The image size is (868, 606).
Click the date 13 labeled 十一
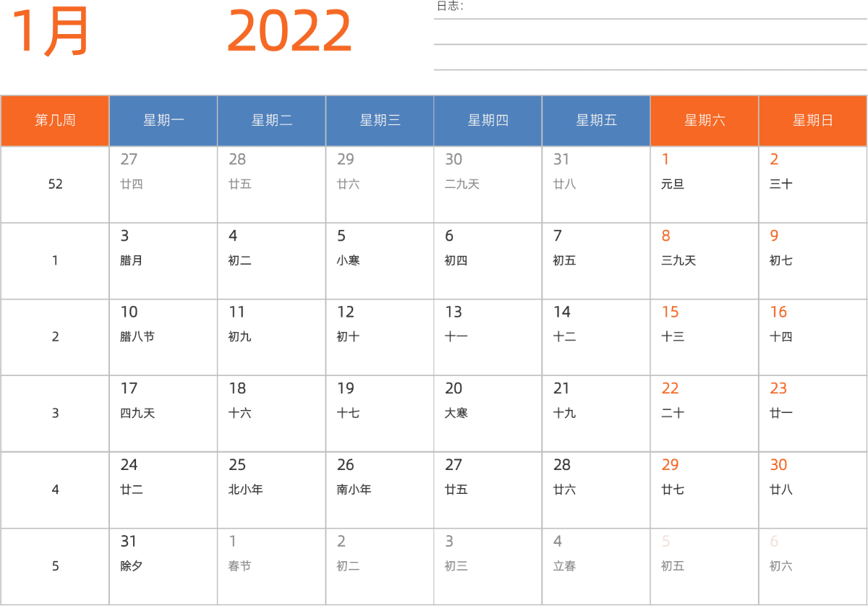pos(488,337)
